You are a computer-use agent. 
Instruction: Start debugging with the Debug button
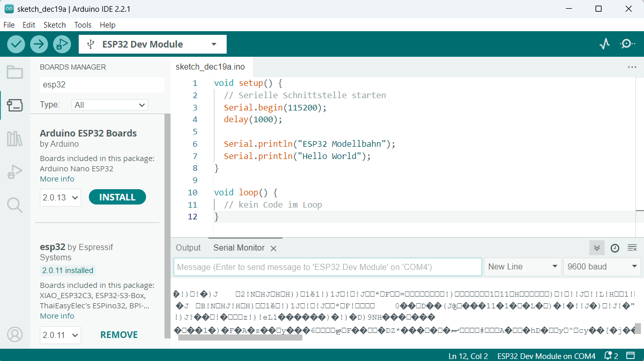coord(61,44)
